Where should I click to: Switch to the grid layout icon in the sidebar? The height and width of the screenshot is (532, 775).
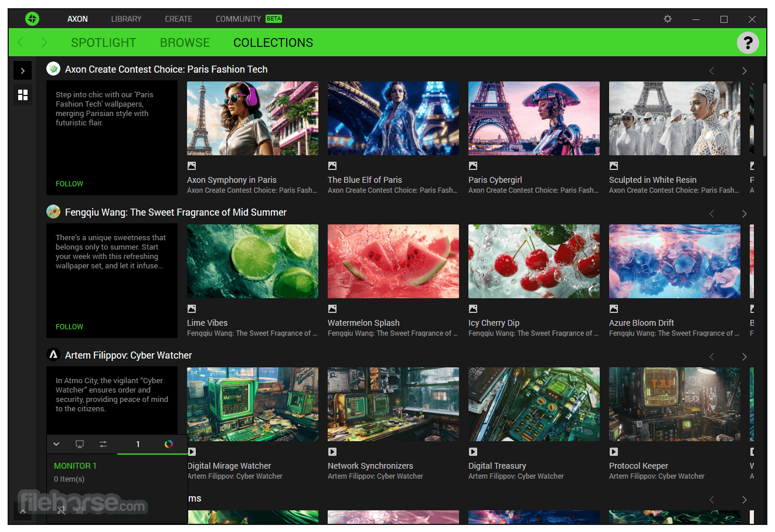pos(23,95)
